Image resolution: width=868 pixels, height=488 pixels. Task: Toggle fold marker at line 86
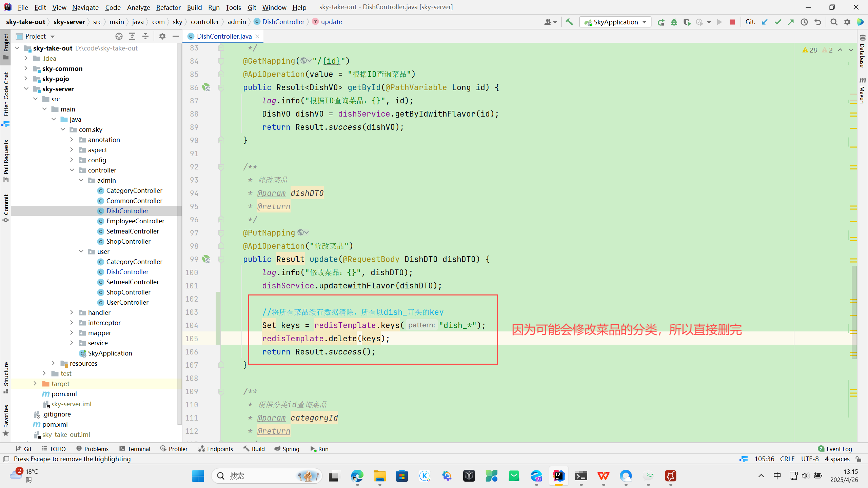pyautogui.click(x=221, y=87)
